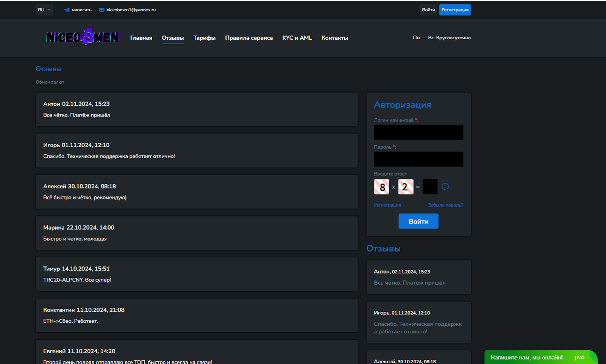Click the NiceObmen logo

83,37
